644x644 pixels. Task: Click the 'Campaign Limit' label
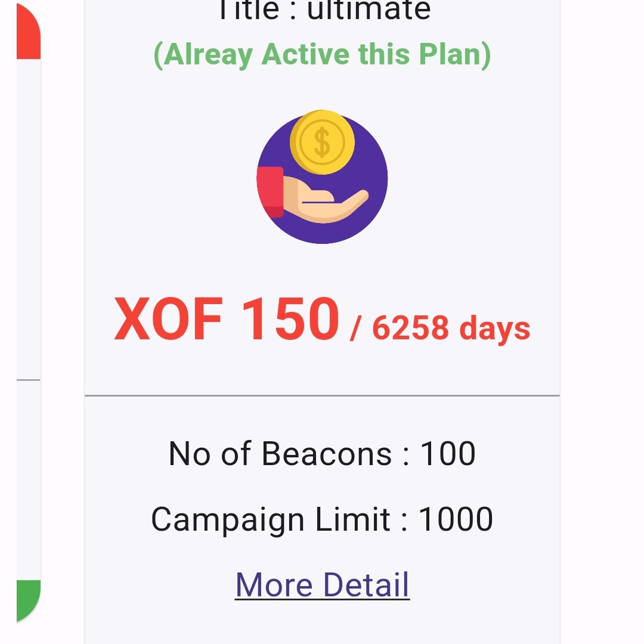click(271, 519)
